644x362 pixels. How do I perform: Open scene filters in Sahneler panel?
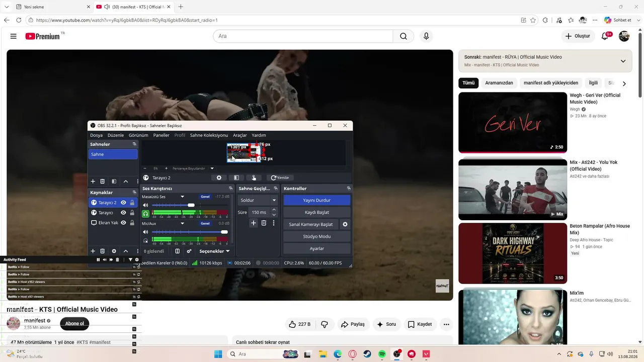pos(114,182)
